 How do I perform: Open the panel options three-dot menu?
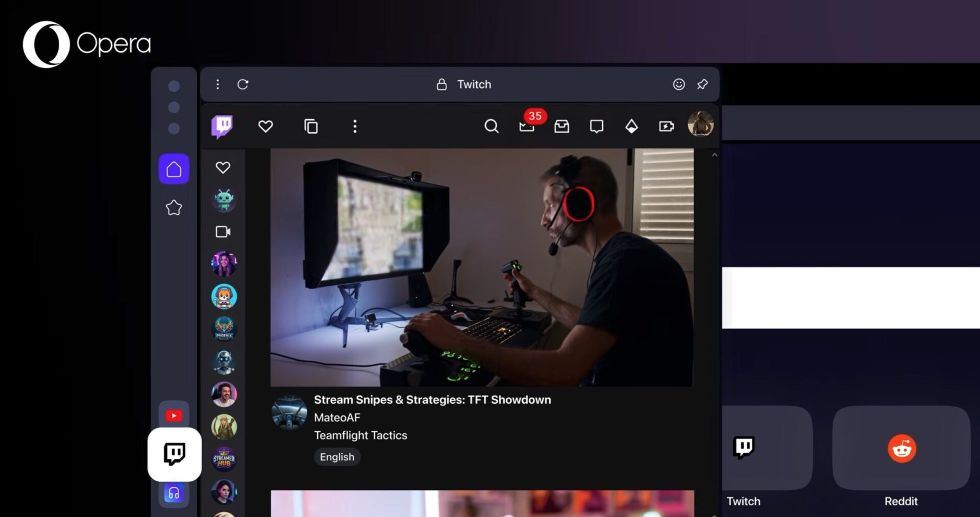(217, 84)
